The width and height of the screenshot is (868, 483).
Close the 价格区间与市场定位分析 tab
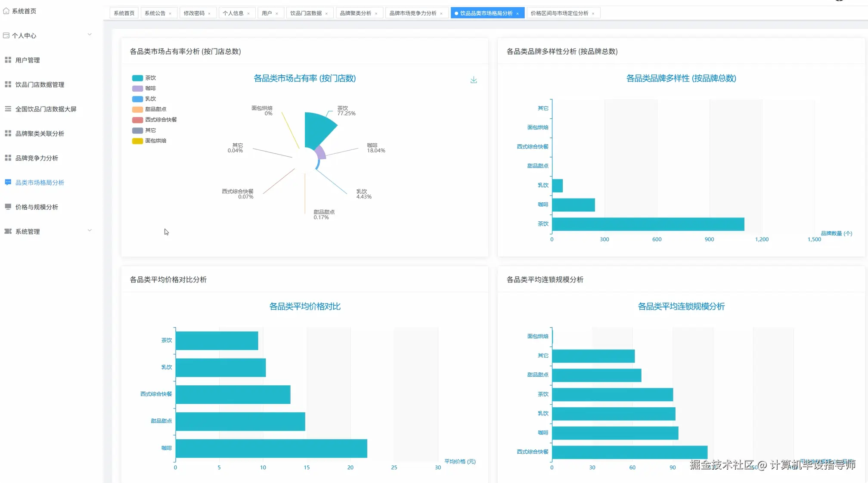593,13
